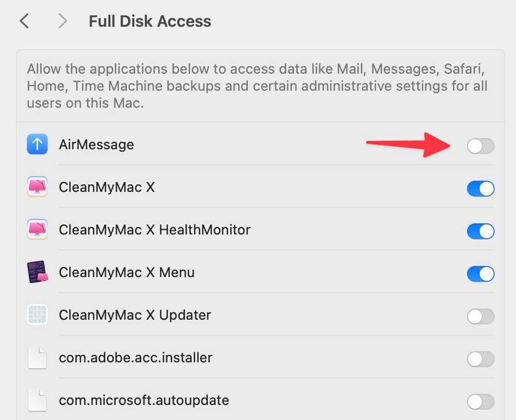516x420 pixels.
Task: Click the com.adobe.acc.installer document icon
Action: click(37, 357)
